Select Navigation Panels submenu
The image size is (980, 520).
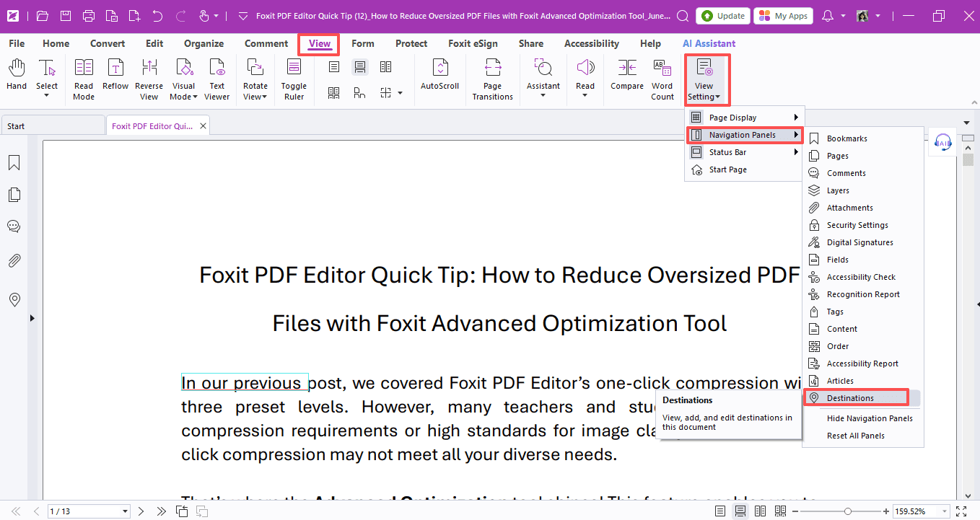tap(745, 135)
